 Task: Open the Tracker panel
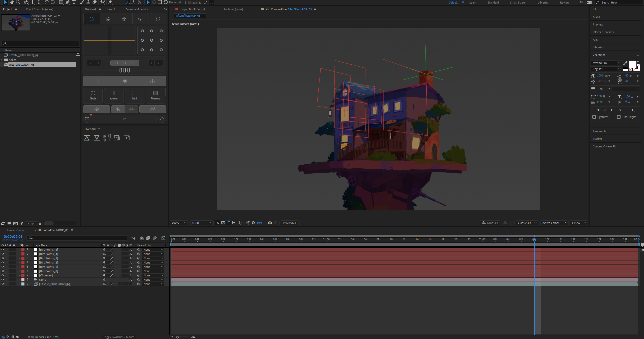tap(597, 139)
